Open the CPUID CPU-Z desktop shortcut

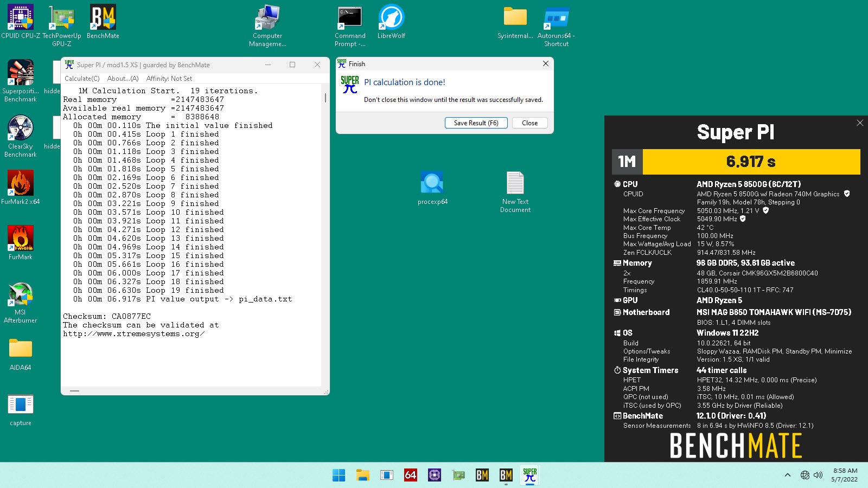click(x=21, y=22)
